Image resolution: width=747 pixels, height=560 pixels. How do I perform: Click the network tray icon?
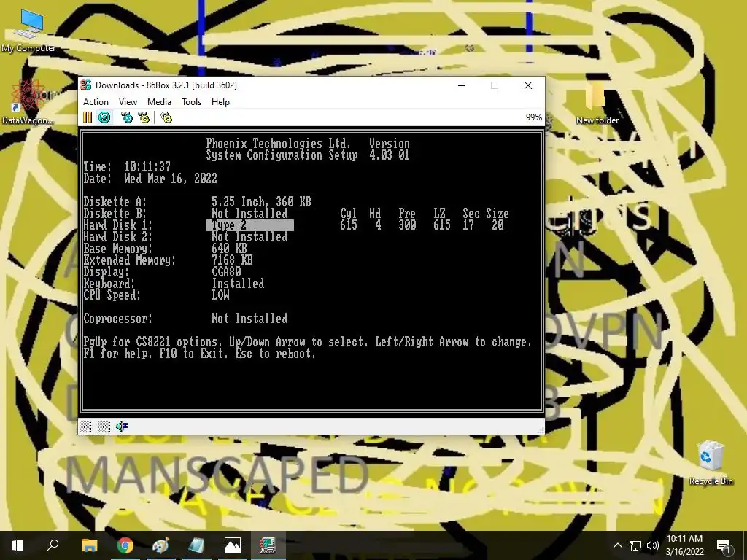point(635,545)
